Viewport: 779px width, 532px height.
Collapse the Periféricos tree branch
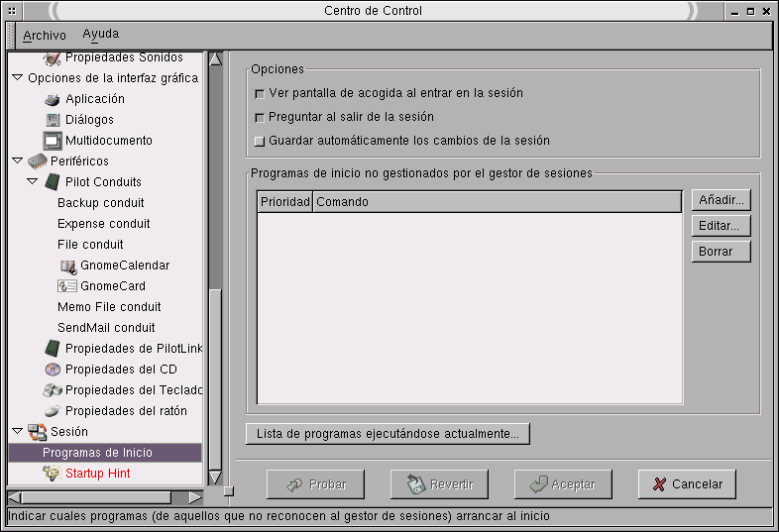[18, 160]
